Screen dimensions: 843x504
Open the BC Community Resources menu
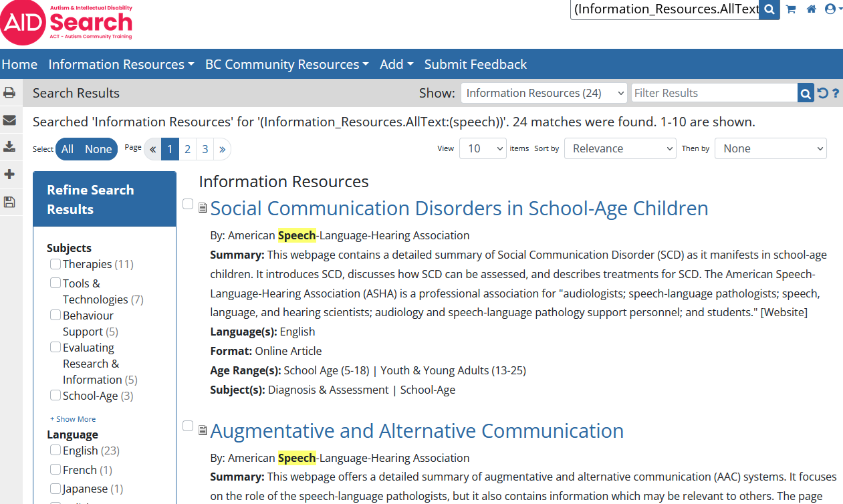click(x=287, y=64)
